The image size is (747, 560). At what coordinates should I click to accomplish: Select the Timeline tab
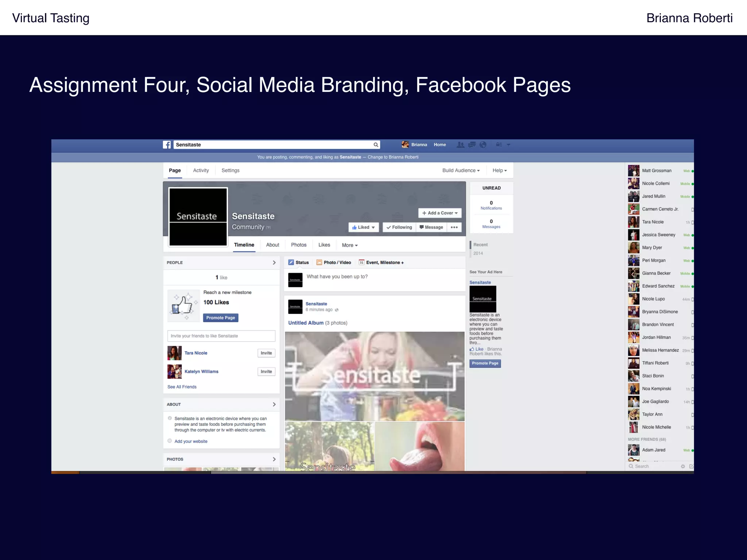[244, 245]
